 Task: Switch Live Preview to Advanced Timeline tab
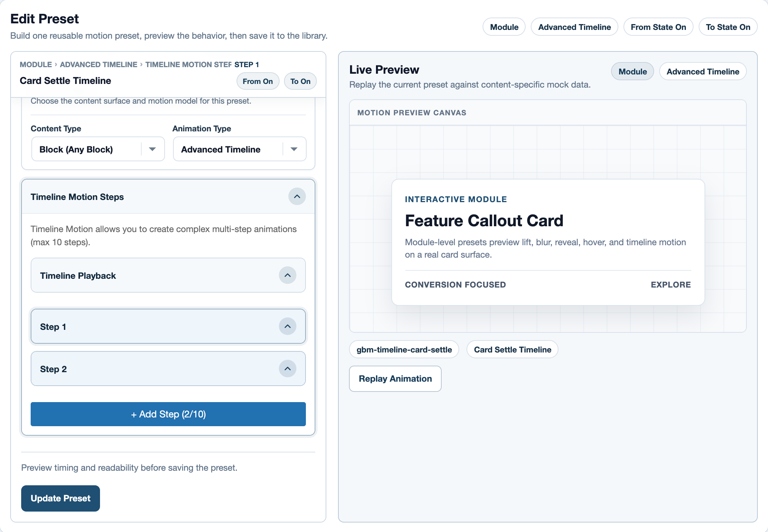703,72
